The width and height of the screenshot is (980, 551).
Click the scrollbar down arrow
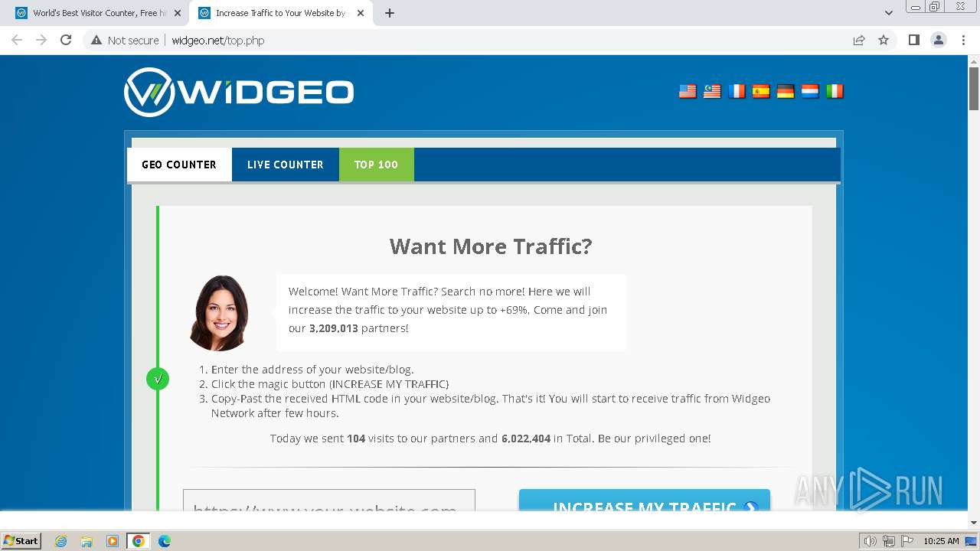point(974,523)
